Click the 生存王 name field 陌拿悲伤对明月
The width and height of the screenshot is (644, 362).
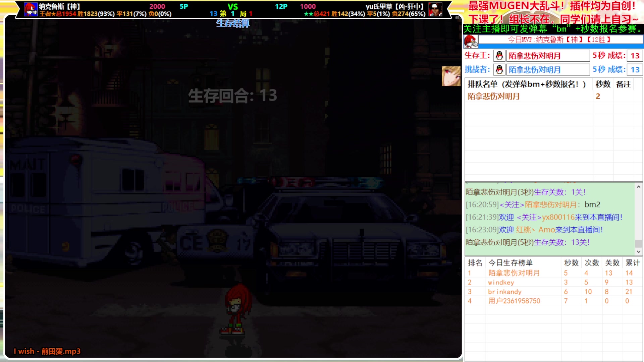(x=548, y=56)
